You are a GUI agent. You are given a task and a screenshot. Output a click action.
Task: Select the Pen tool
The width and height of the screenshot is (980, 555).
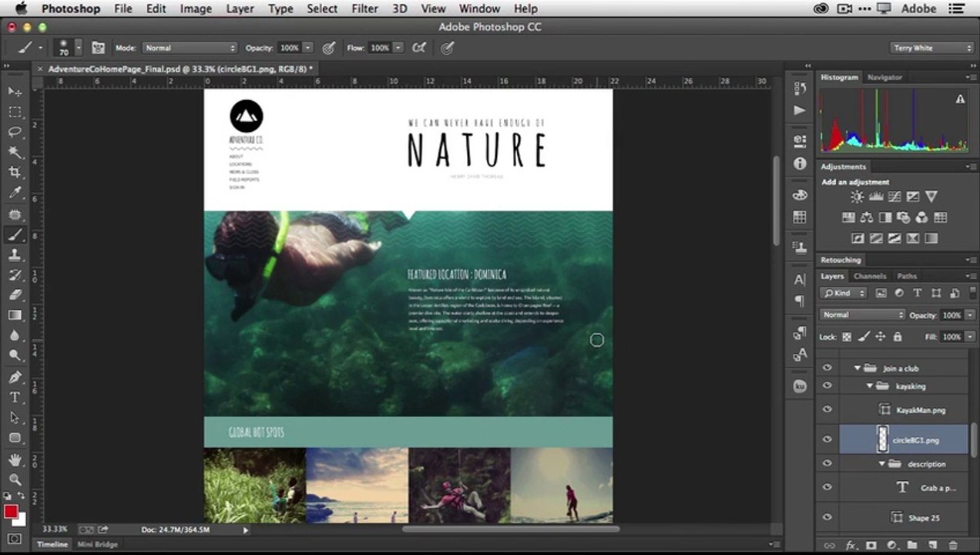pyautogui.click(x=15, y=377)
